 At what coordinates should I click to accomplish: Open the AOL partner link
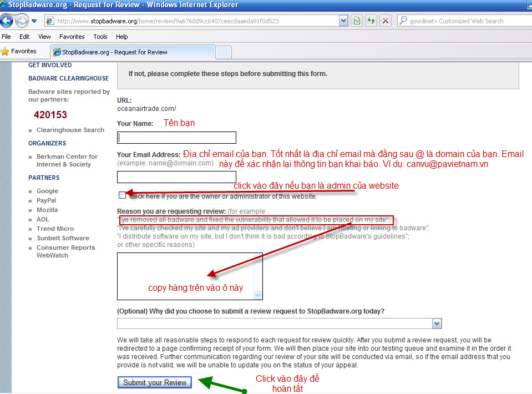coord(43,219)
